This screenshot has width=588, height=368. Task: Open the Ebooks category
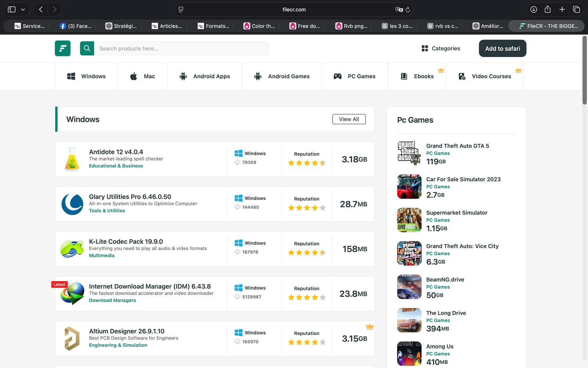[417, 76]
